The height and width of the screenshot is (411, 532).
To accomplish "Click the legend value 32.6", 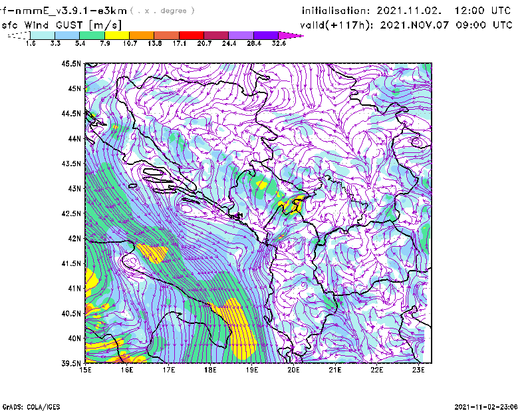I will [279, 43].
